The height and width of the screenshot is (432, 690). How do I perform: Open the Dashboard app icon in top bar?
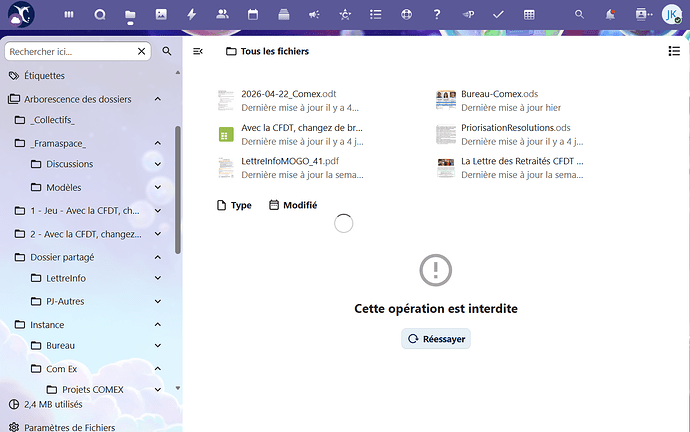click(x=69, y=15)
